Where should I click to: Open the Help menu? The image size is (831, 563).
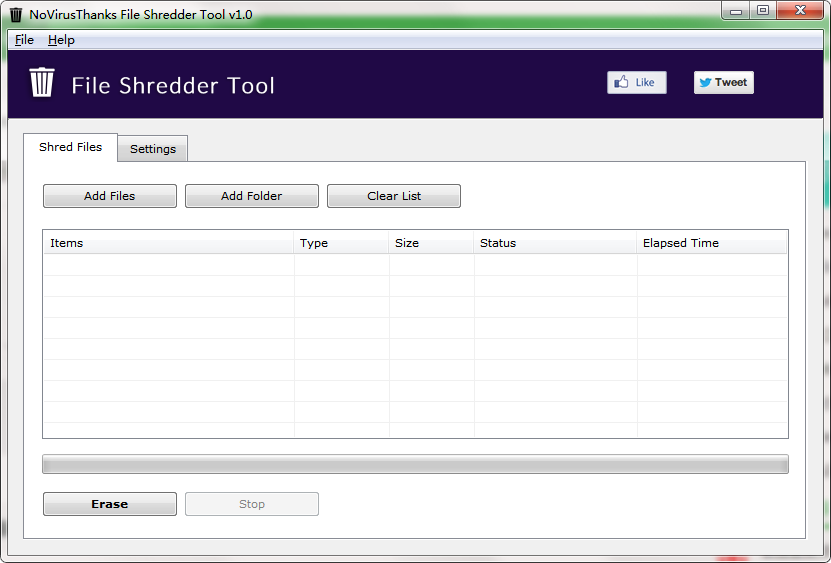[x=61, y=40]
